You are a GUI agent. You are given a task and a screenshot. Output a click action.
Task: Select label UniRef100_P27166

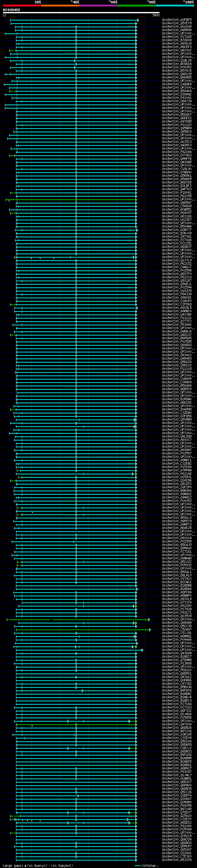pos(177,240)
